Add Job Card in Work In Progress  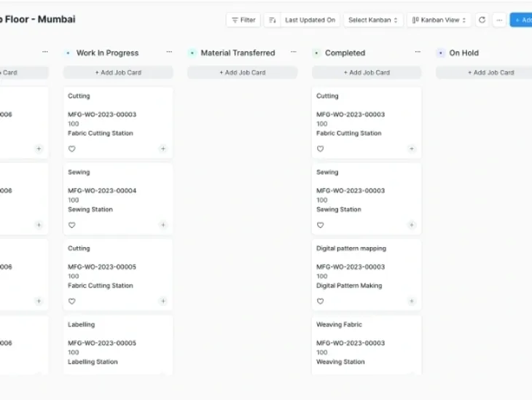118,72
